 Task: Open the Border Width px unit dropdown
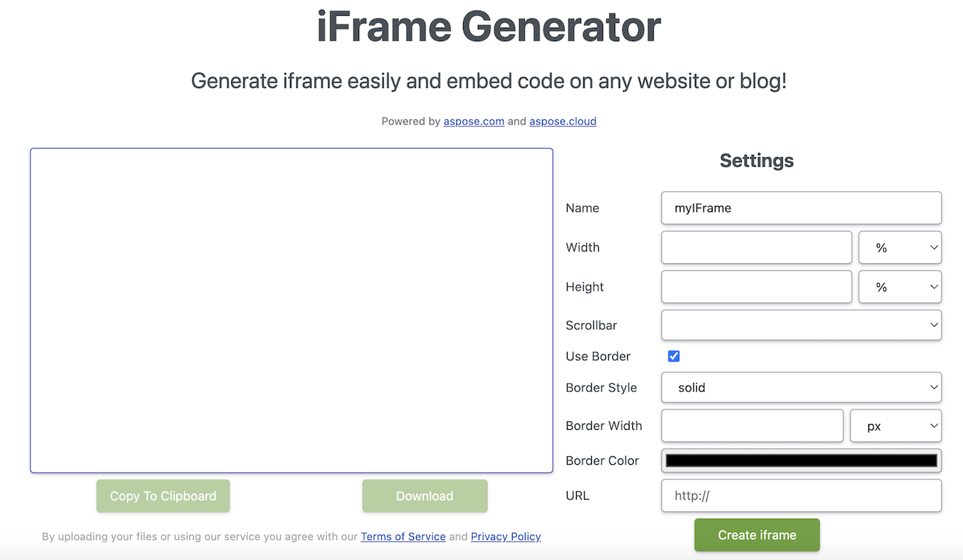[x=895, y=426]
